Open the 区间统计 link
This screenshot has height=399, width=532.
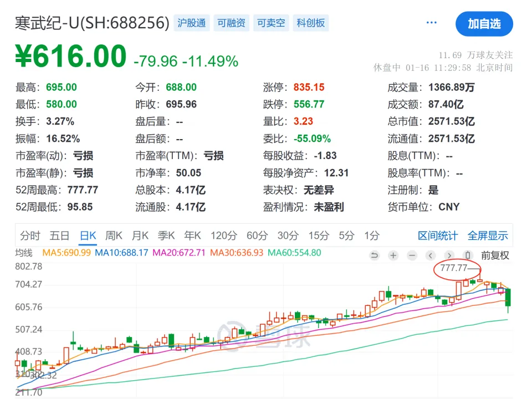click(x=438, y=236)
